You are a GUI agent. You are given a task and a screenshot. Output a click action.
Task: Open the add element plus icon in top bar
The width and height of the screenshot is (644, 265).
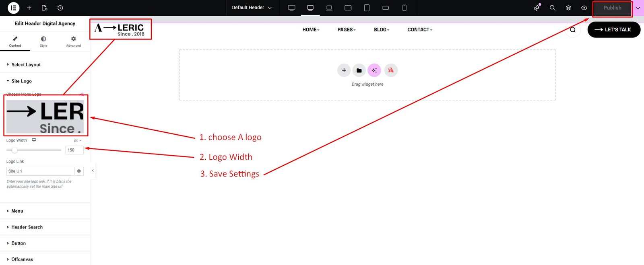(x=29, y=8)
